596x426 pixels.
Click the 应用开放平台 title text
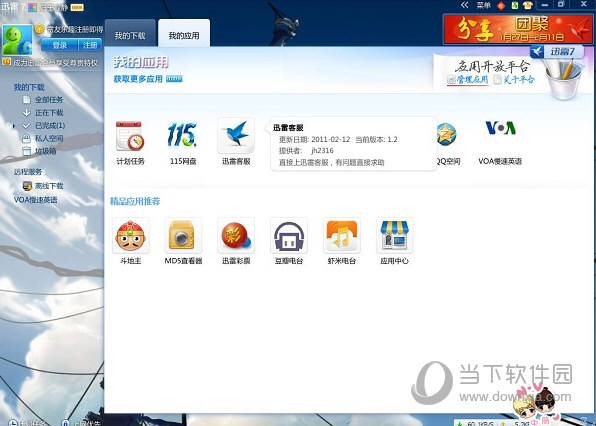coord(492,67)
